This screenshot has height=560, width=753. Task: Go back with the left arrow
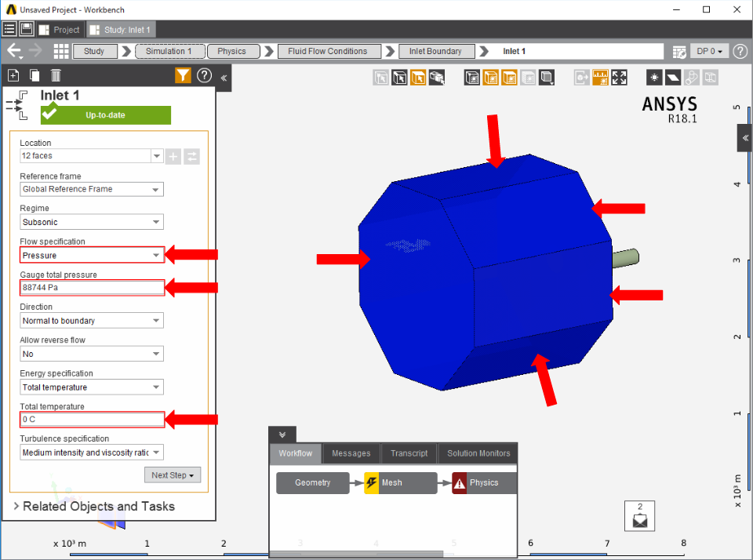14,50
